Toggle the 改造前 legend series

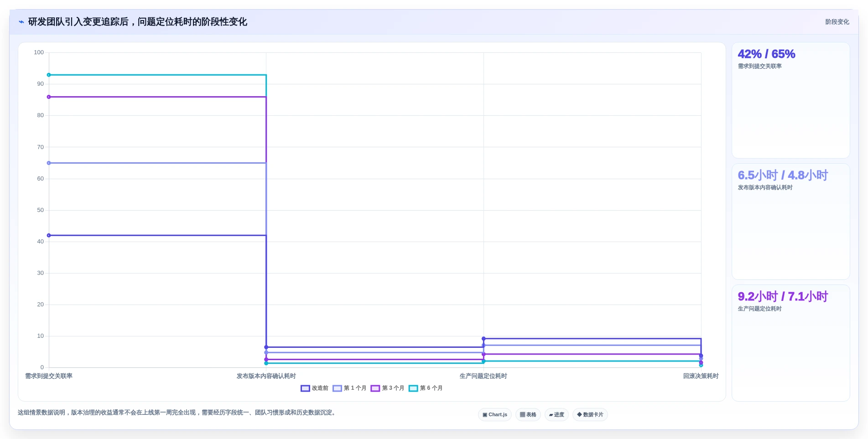coord(315,388)
